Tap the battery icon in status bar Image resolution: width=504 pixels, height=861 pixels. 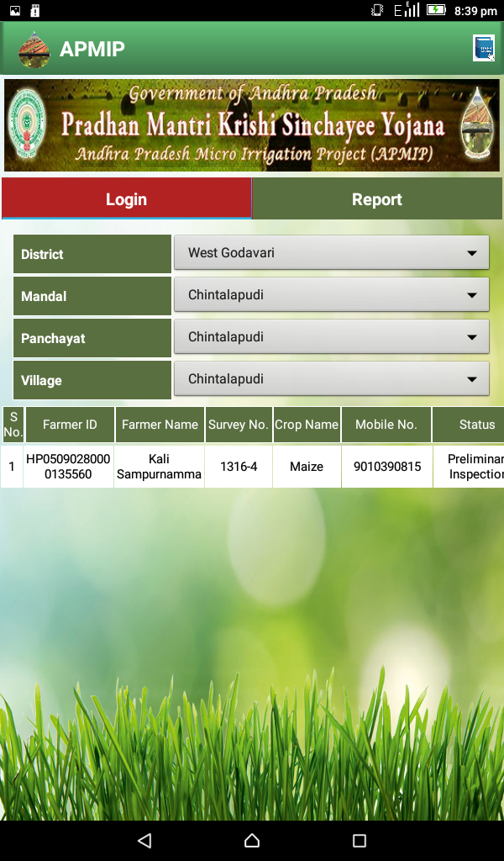point(436,10)
